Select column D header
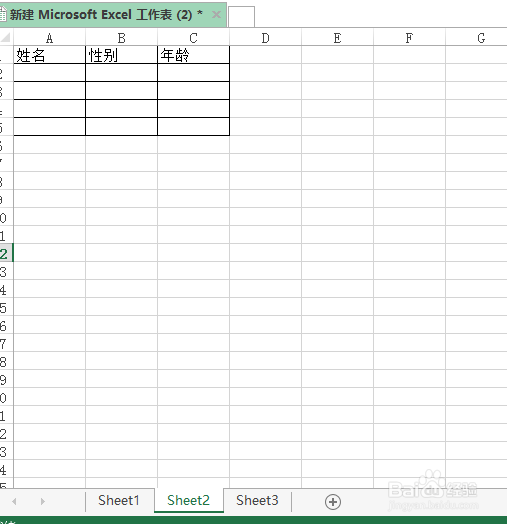Image resolution: width=507 pixels, height=524 pixels. pos(265,38)
